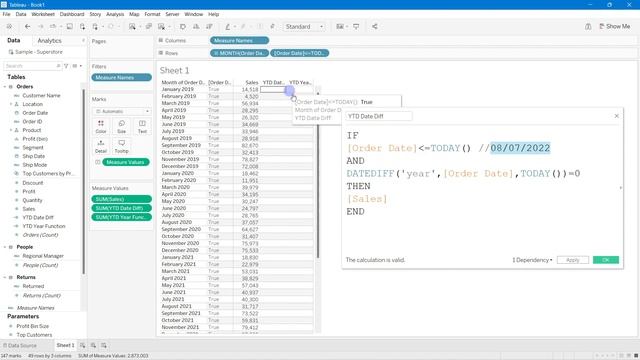The width and height of the screenshot is (640, 360).
Task: Click the data pane search field
Action: tap(33, 66)
